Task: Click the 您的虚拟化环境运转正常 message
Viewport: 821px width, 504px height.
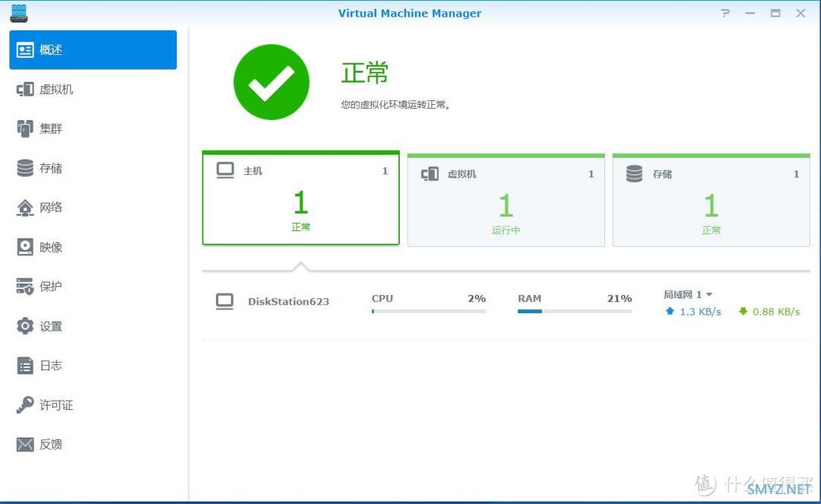Action: pos(396,105)
